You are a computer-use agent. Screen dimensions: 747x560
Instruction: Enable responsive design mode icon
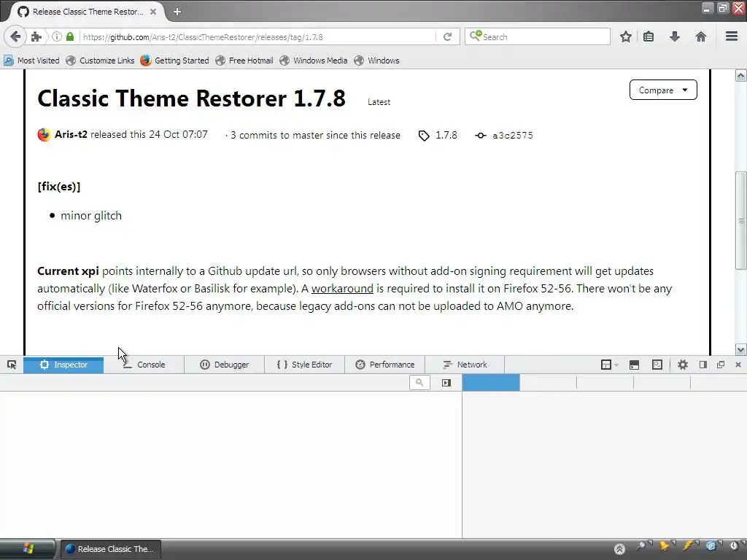[657, 365]
